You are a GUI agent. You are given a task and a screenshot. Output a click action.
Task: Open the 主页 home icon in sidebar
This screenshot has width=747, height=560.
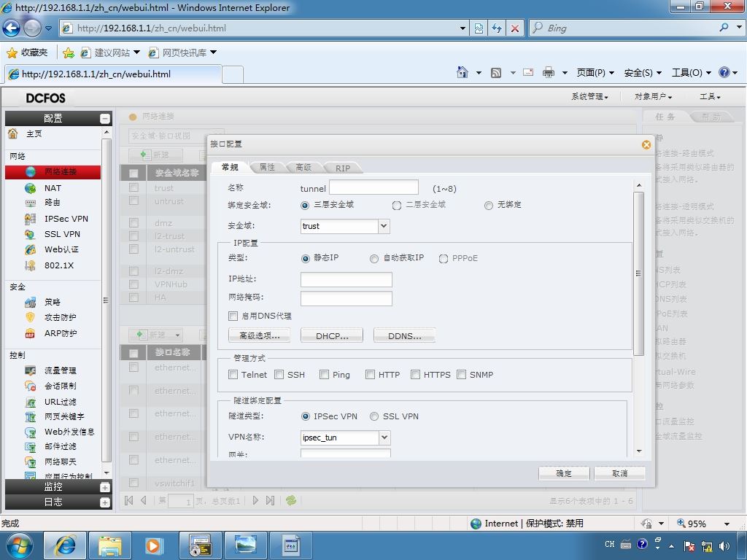[13, 134]
